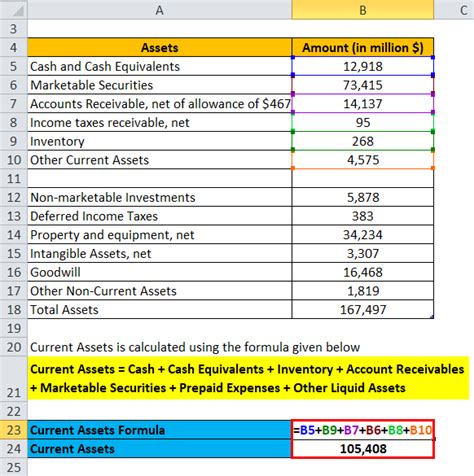
Task: Select column A header
Action: 159,10
